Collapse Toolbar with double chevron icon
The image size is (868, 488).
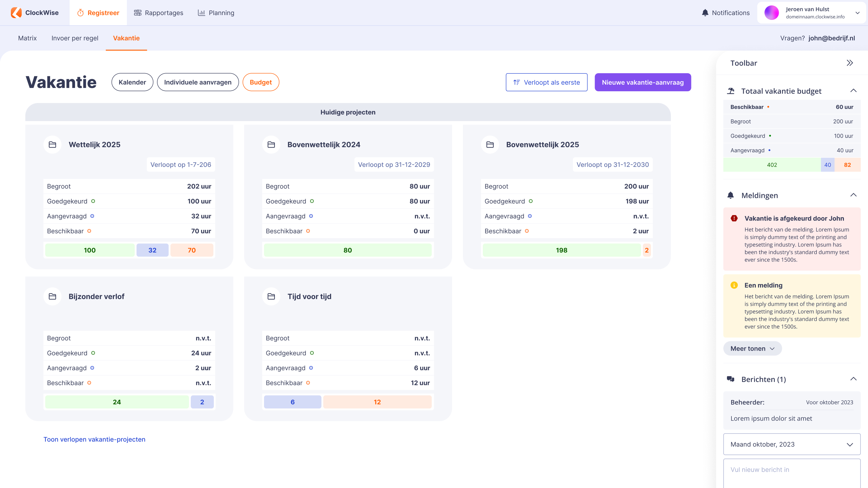click(850, 63)
